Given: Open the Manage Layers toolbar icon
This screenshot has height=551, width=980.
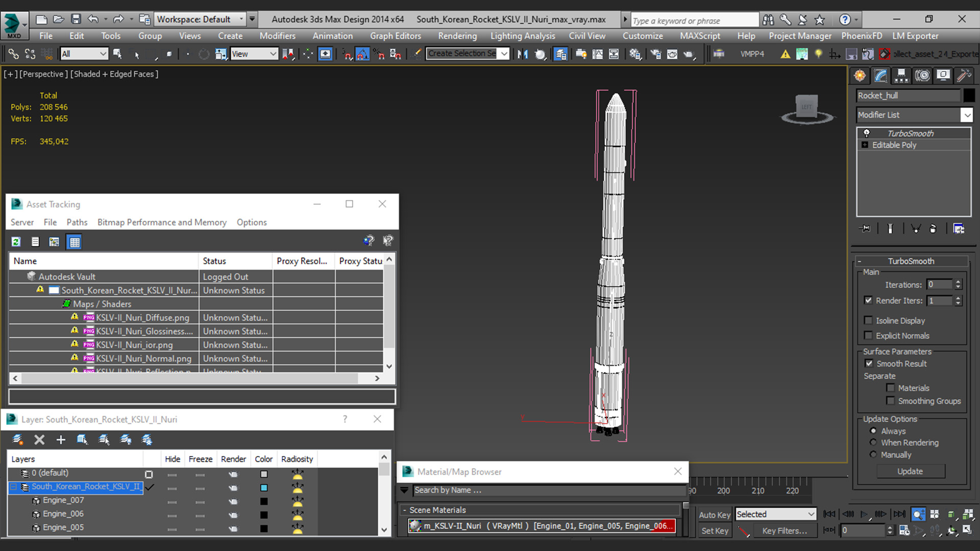Looking at the screenshot, I should pos(560,54).
